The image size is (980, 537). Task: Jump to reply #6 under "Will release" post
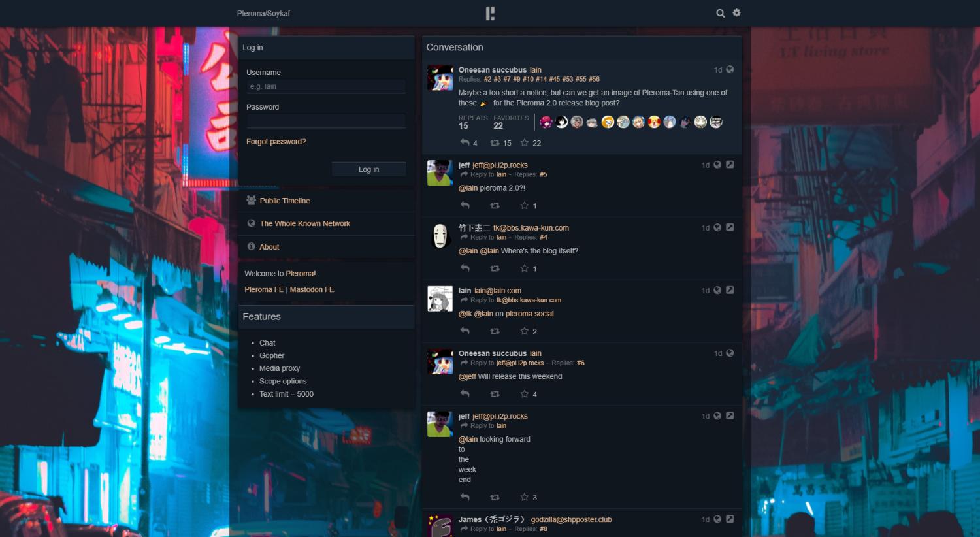pyautogui.click(x=581, y=363)
